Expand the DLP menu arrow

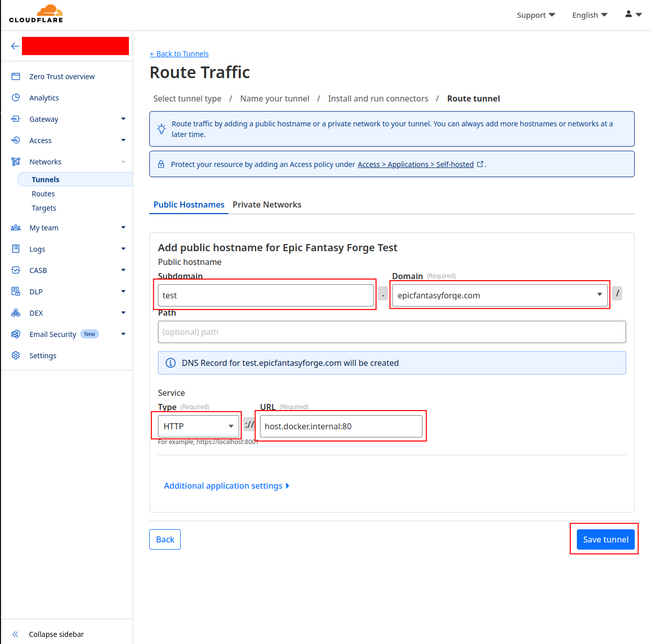click(123, 291)
